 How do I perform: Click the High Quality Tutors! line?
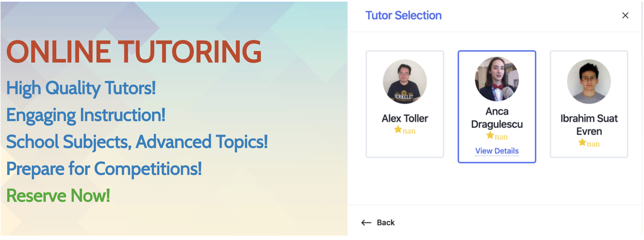point(81,88)
